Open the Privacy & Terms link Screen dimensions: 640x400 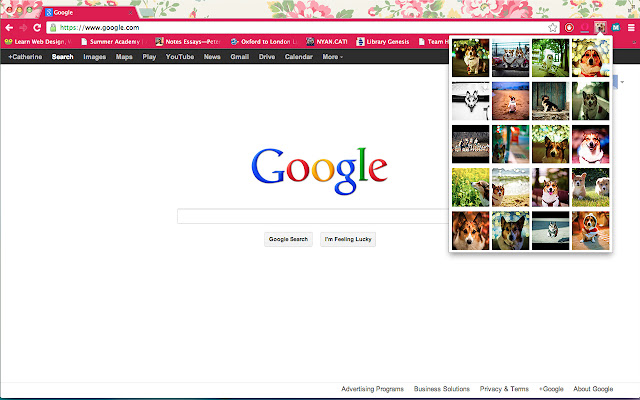coord(504,389)
